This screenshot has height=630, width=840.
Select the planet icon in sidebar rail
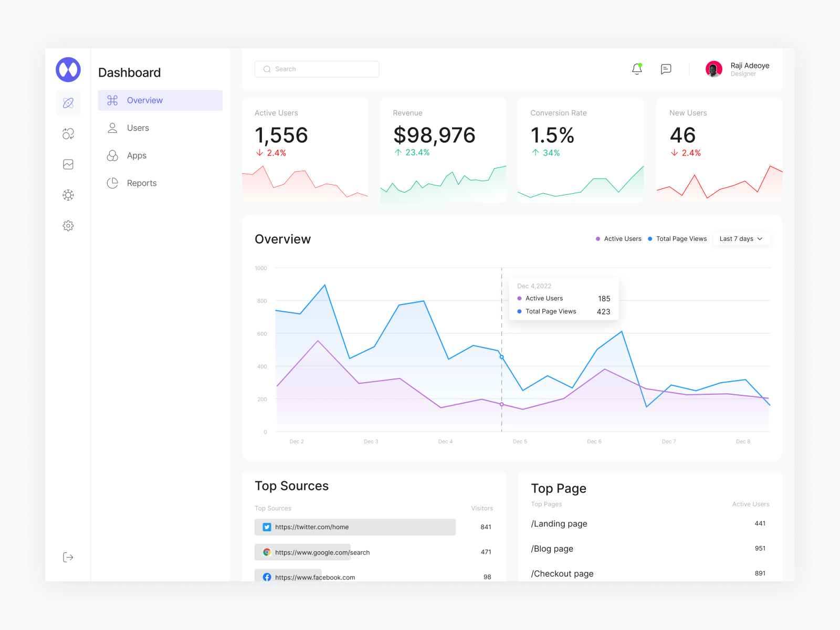coord(68,103)
